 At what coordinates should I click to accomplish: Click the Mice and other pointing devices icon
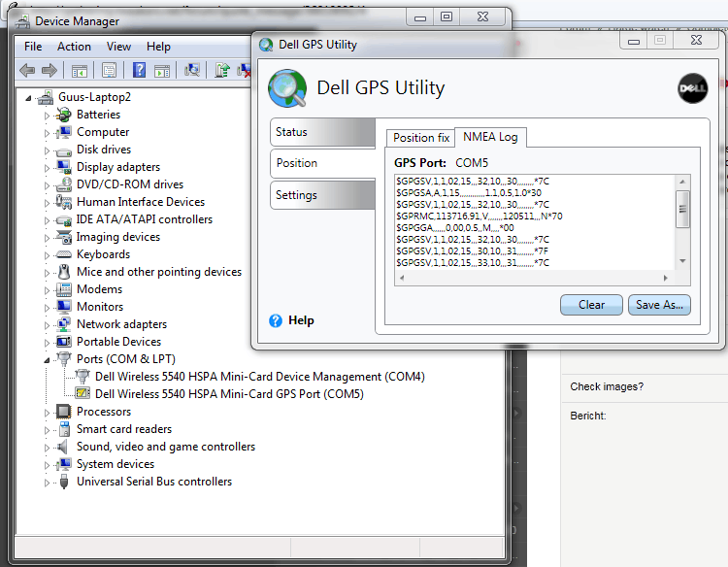pos(64,272)
